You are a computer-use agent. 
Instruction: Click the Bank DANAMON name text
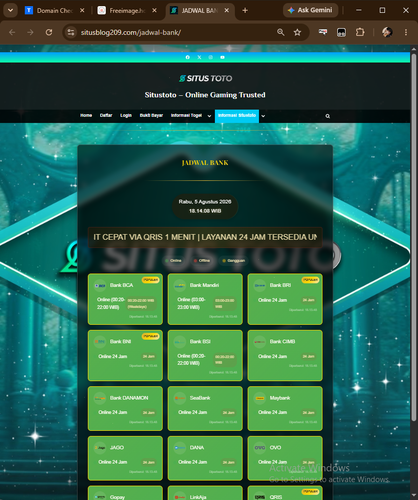click(129, 398)
